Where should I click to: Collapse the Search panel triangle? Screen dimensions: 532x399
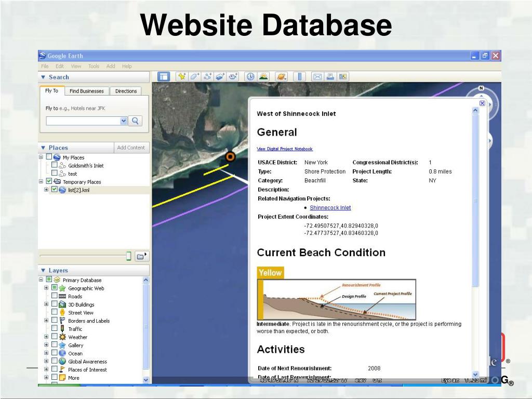(x=43, y=77)
